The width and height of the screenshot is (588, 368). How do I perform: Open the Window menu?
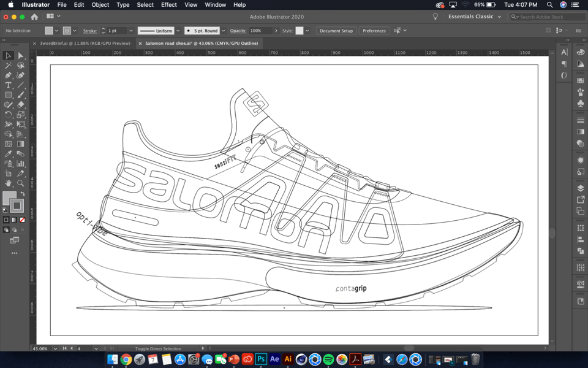(215, 4)
